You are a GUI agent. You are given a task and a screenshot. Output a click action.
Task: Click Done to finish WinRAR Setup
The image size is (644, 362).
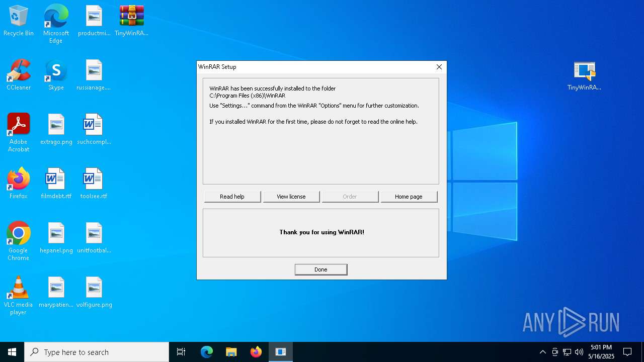(321, 269)
